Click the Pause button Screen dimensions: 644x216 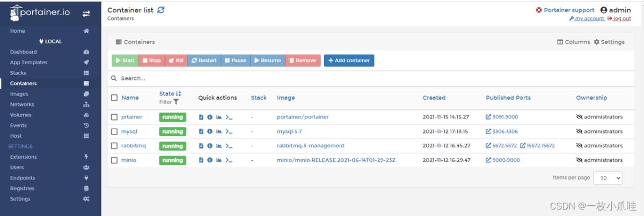click(x=236, y=61)
